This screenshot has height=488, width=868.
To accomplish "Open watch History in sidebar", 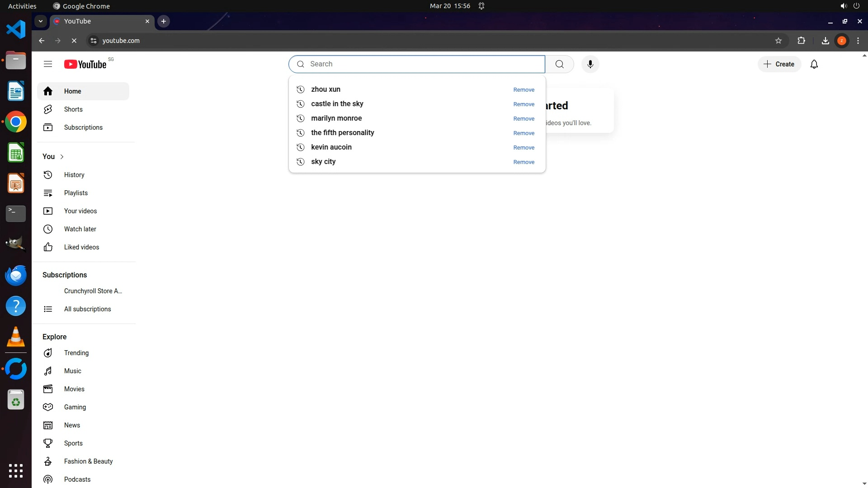I will (74, 175).
